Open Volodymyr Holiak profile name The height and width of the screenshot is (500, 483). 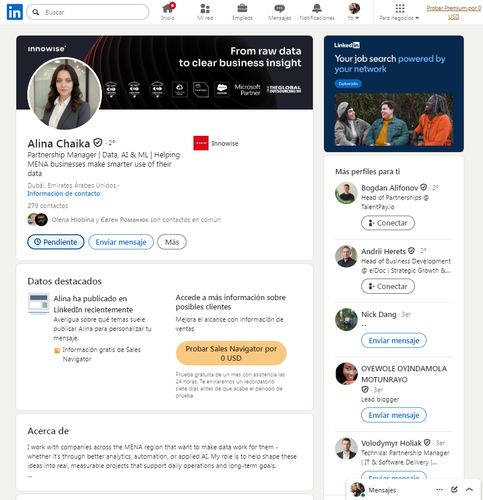click(391, 443)
